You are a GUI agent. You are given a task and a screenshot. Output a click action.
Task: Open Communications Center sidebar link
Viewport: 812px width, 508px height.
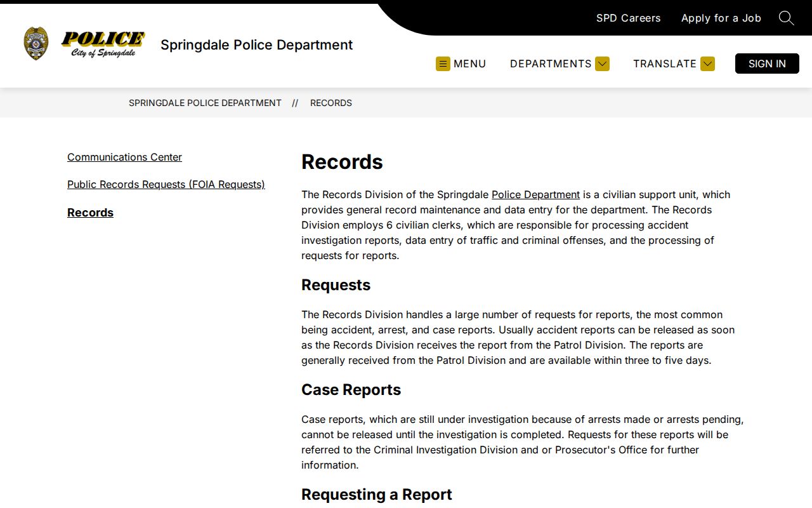(124, 157)
